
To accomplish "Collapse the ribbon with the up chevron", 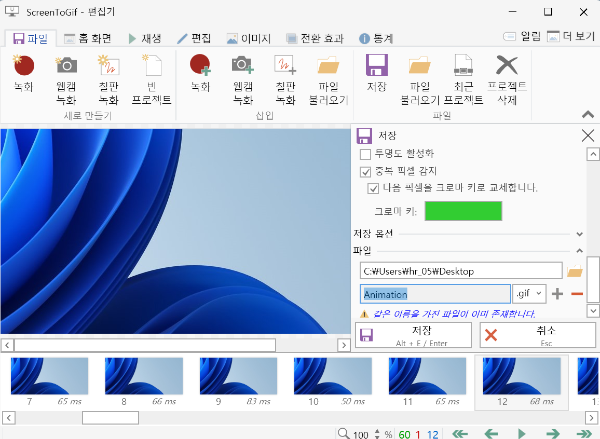I will point(588,114).
